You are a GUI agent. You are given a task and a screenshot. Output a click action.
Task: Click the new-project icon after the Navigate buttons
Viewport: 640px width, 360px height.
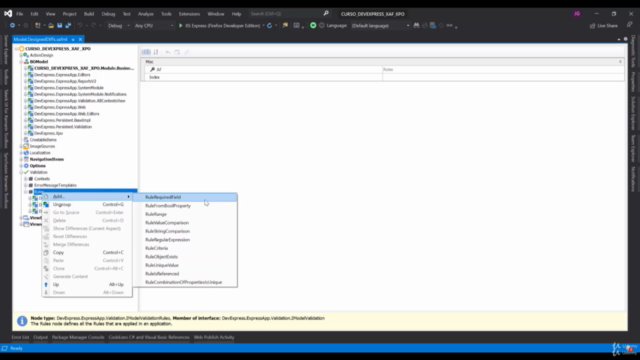pyautogui.click(x=38, y=25)
